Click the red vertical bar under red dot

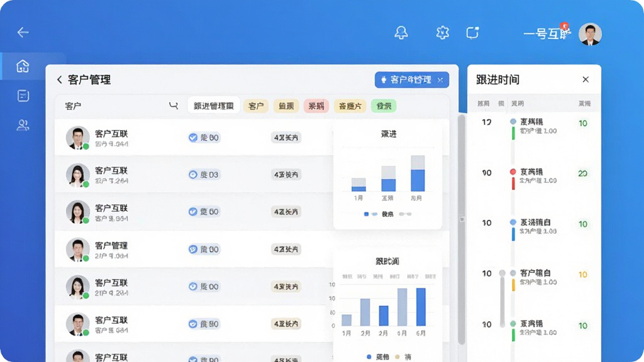[x=513, y=184]
